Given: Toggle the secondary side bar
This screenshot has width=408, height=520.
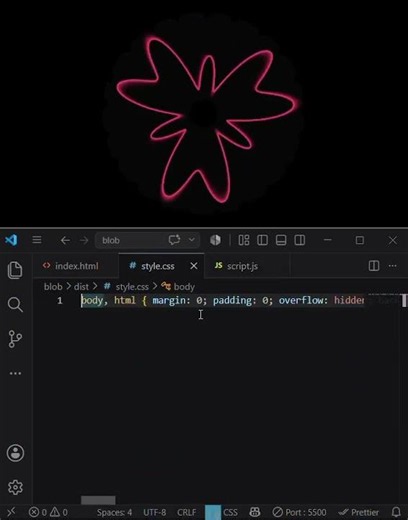Looking at the screenshot, I should (300, 240).
